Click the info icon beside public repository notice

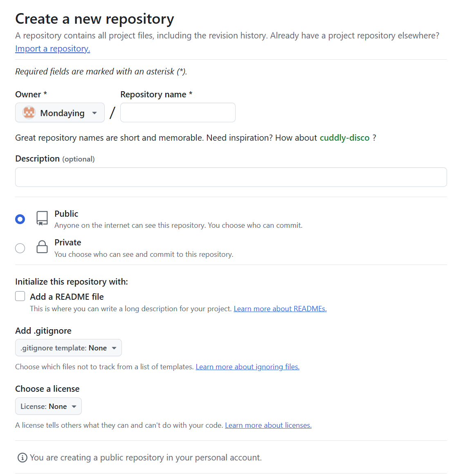coord(22,458)
